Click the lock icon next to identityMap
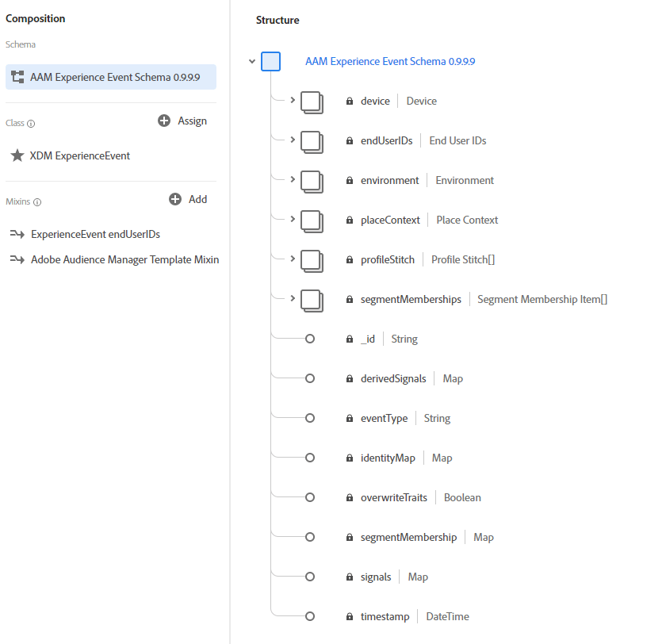This screenshot has height=644, width=666. click(349, 458)
